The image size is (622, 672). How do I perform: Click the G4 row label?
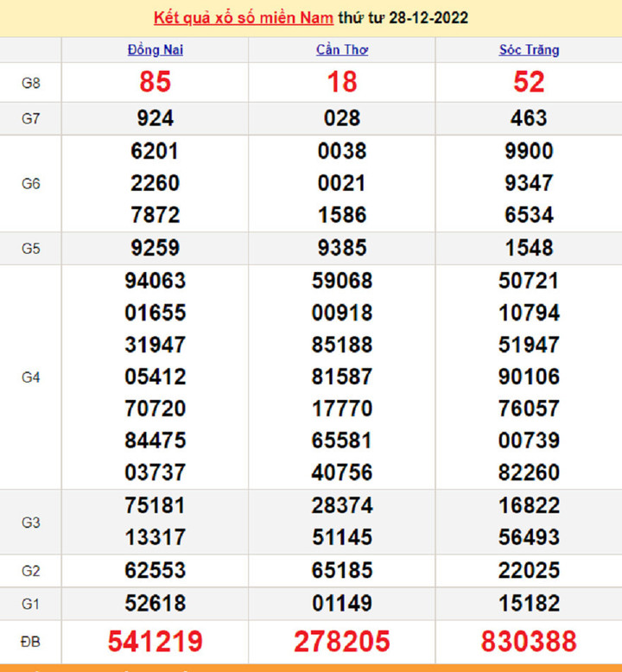(x=31, y=377)
